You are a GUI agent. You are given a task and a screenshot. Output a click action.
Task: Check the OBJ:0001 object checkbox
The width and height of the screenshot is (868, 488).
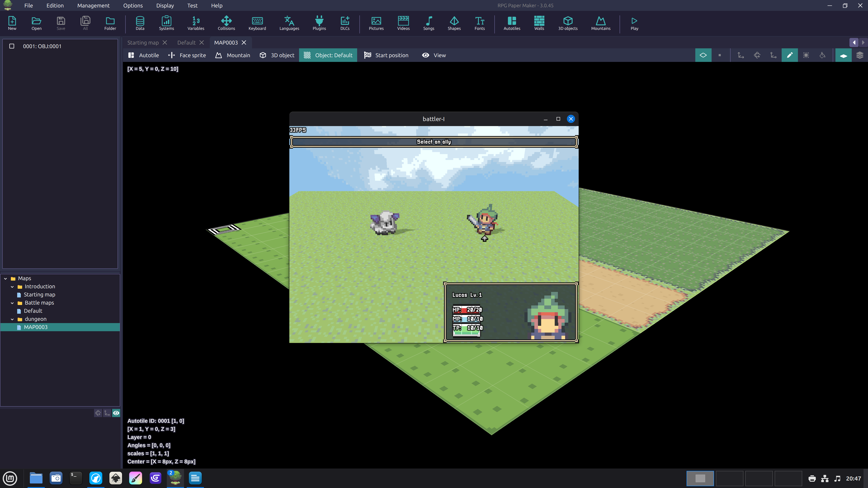coord(12,46)
